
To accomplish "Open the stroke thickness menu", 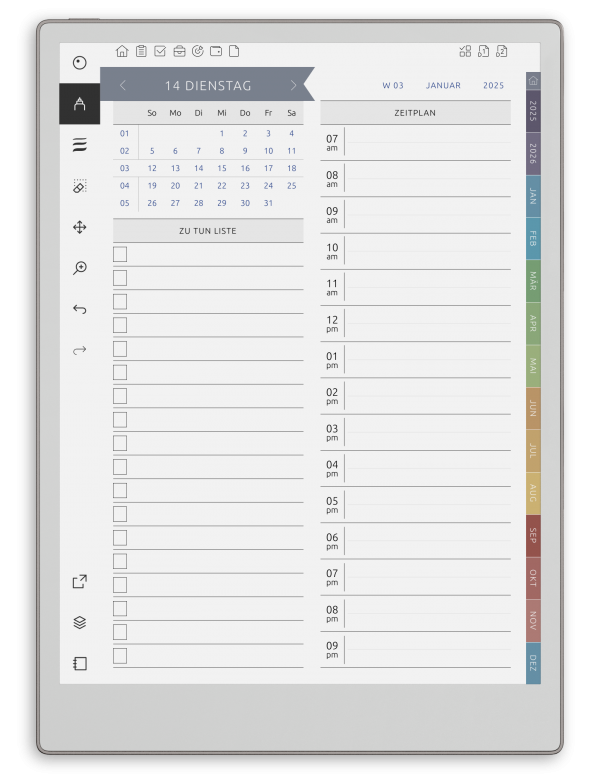I will pyautogui.click(x=79, y=145).
